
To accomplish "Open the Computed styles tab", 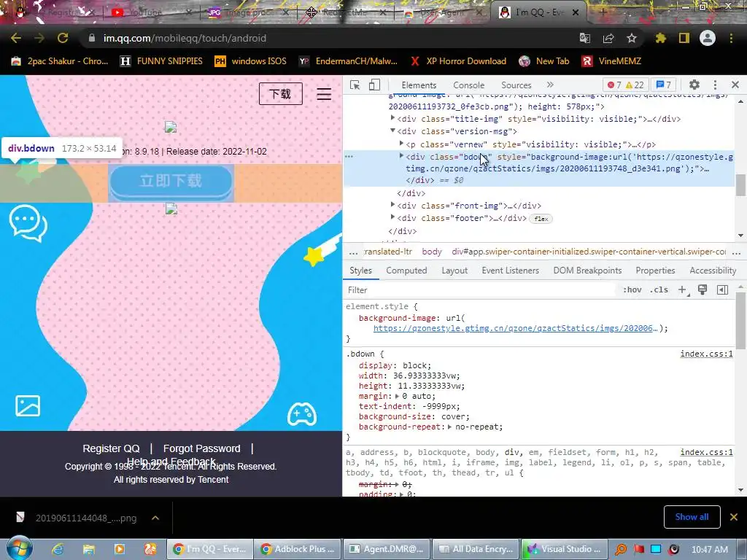I will click(406, 271).
